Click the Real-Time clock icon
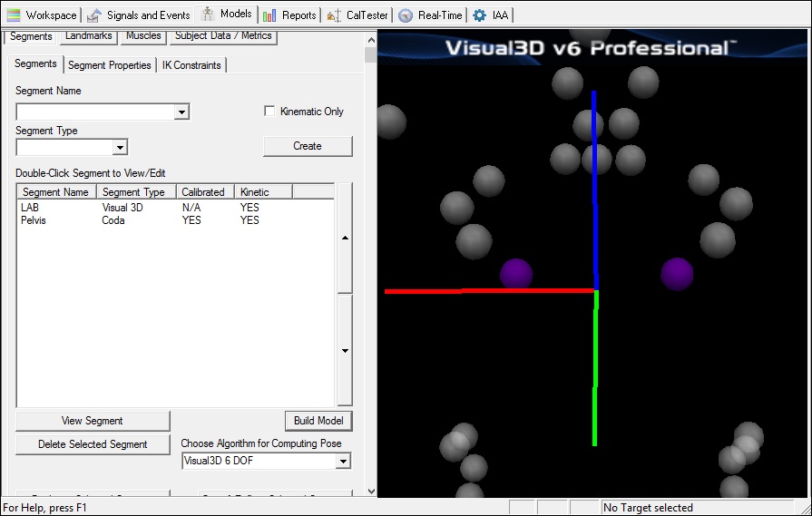 coord(406,15)
